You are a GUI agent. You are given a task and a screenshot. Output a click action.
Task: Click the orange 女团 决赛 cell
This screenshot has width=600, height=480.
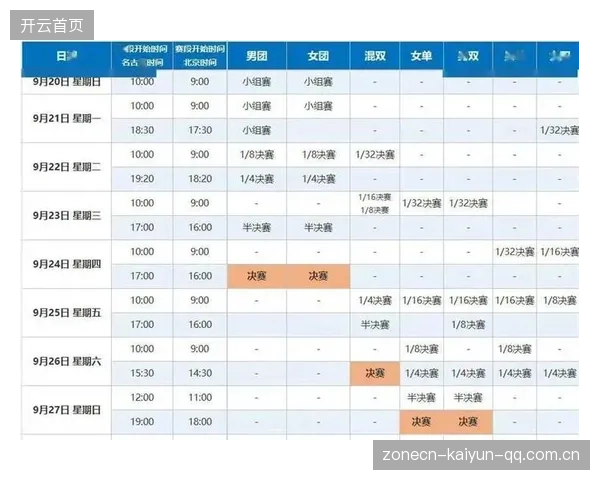[318, 276]
